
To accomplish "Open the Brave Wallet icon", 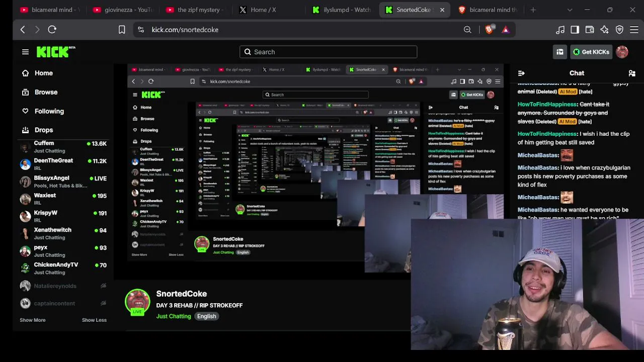I will [x=590, y=30].
